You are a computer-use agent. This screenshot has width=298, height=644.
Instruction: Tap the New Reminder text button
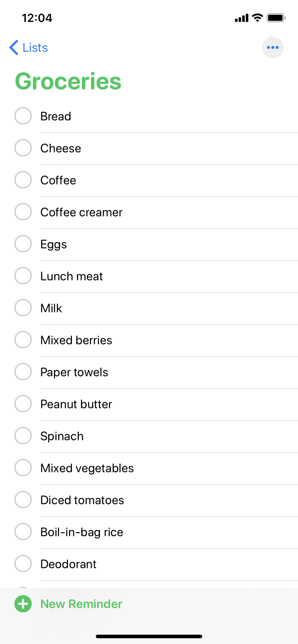click(x=81, y=604)
